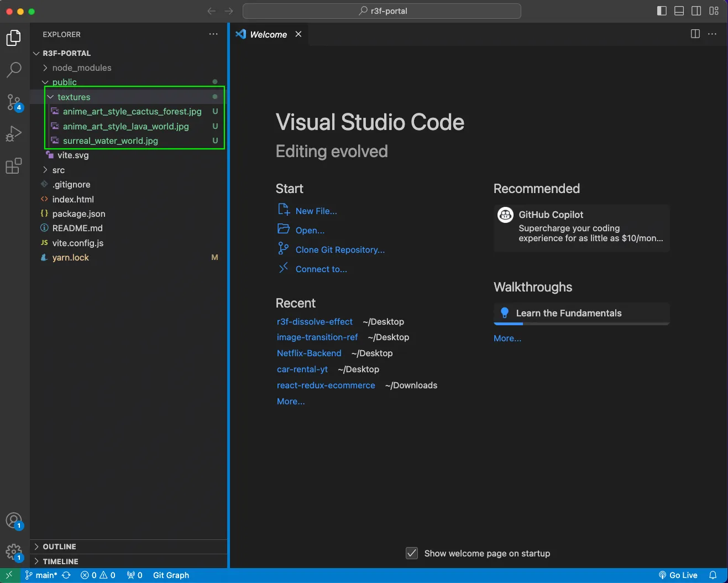Open the notifications bell
728x583 pixels.
click(x=713, y=575)
